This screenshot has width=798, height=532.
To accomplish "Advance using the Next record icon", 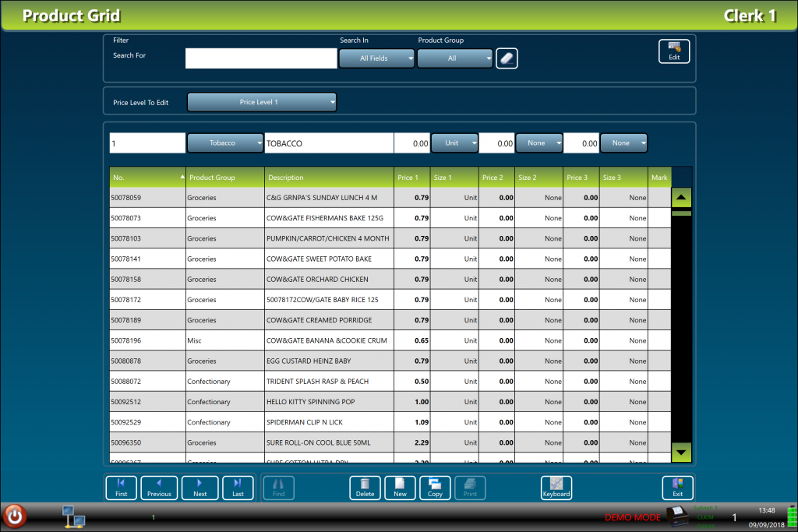I will 199,488.
